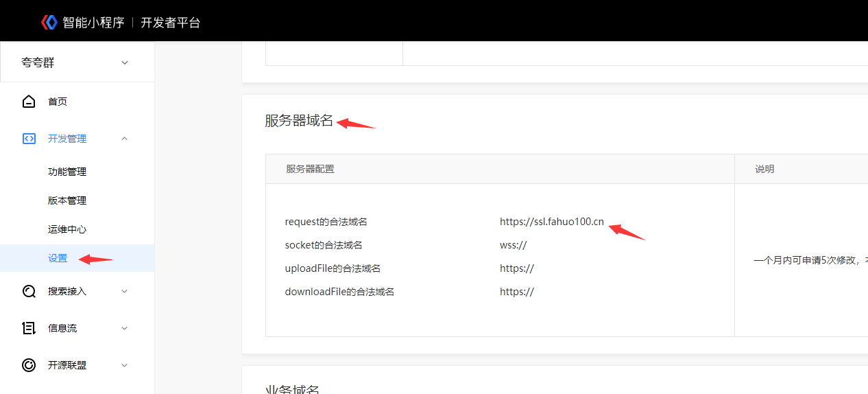
Task: Click the 搜索接入 magnifier icon
Action: coord(29,291)
